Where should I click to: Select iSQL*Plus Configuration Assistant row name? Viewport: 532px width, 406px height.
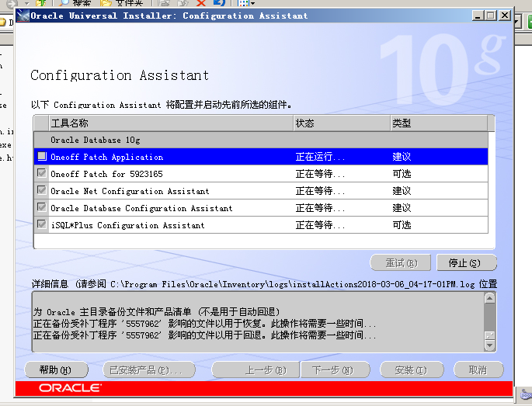click(x=128, y=225)
